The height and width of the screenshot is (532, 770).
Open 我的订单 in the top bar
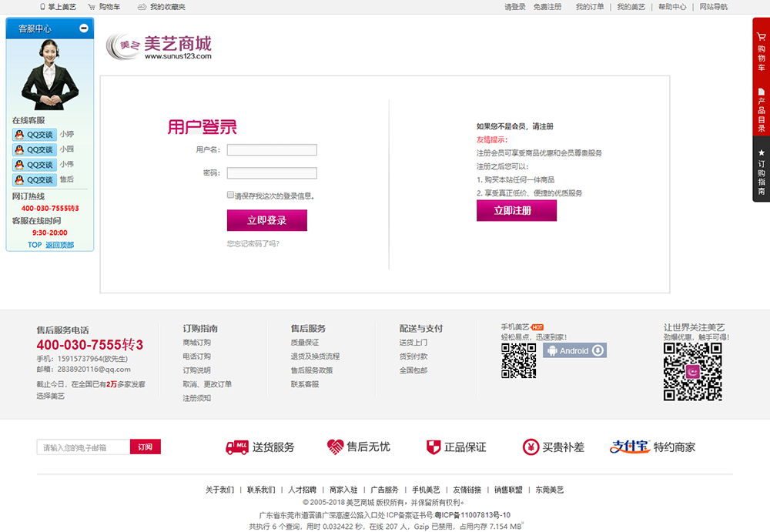tap(590, 7)
